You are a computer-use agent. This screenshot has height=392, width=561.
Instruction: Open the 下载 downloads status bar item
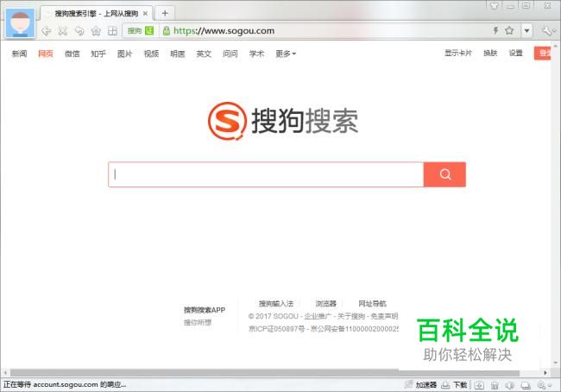click(x=454, y=385)
